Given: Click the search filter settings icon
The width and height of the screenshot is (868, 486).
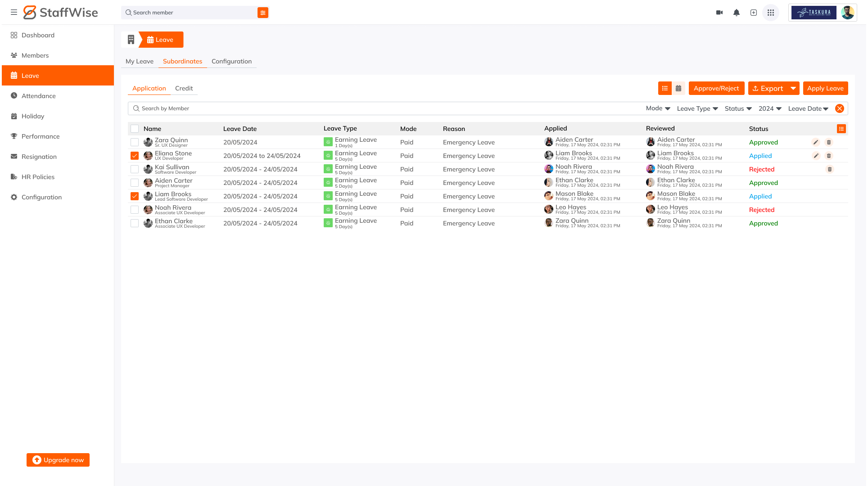Looking at the screenshot, I should pyautogui.click(x=263, y=13).
